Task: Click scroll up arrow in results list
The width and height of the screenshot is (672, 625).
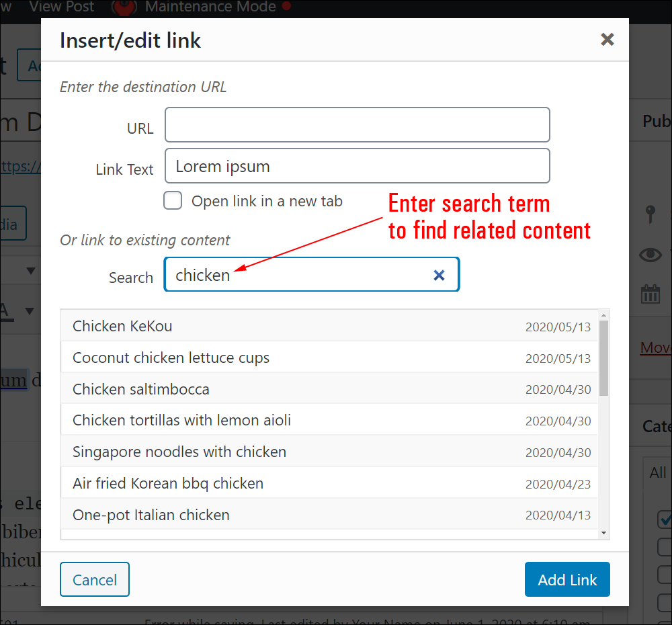Action: (x=604, y=315)
